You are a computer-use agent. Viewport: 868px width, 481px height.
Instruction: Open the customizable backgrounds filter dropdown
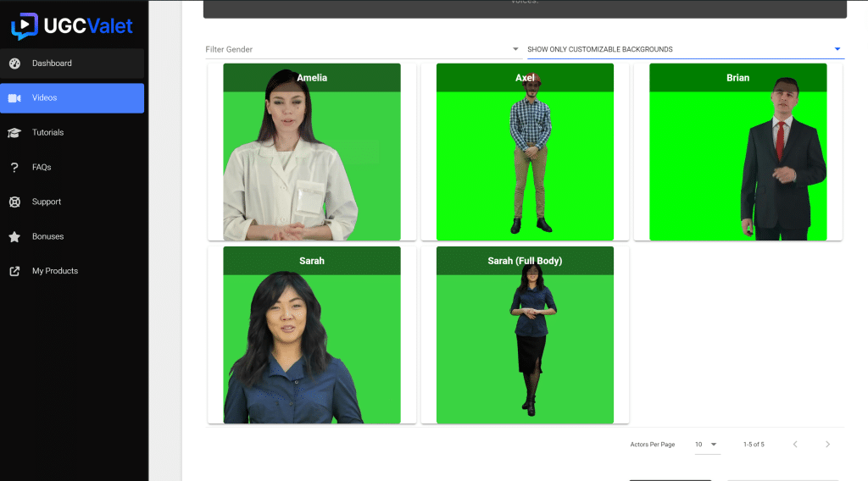pos(685,49)
